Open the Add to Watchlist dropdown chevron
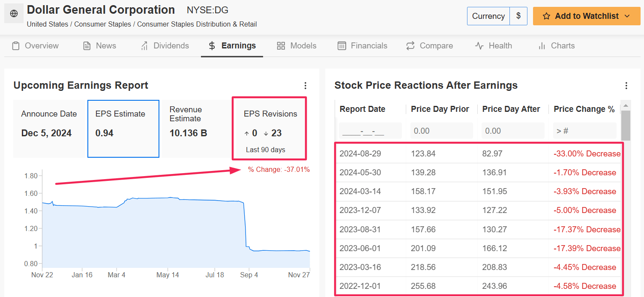The image size is (644, 297). pos(627,16)
